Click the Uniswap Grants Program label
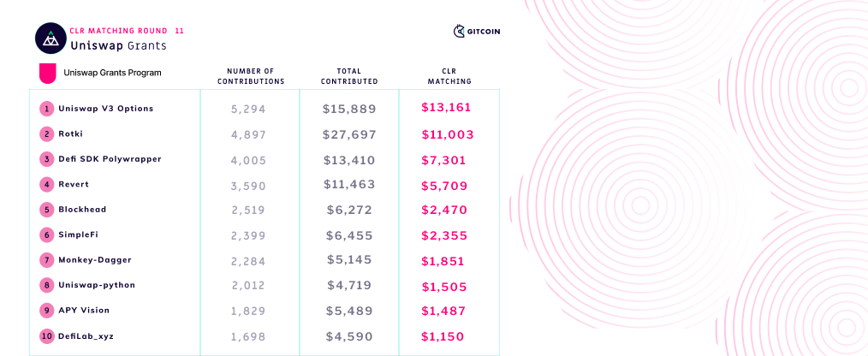Viewport: 868px width, 356px height. click(112, 73)
